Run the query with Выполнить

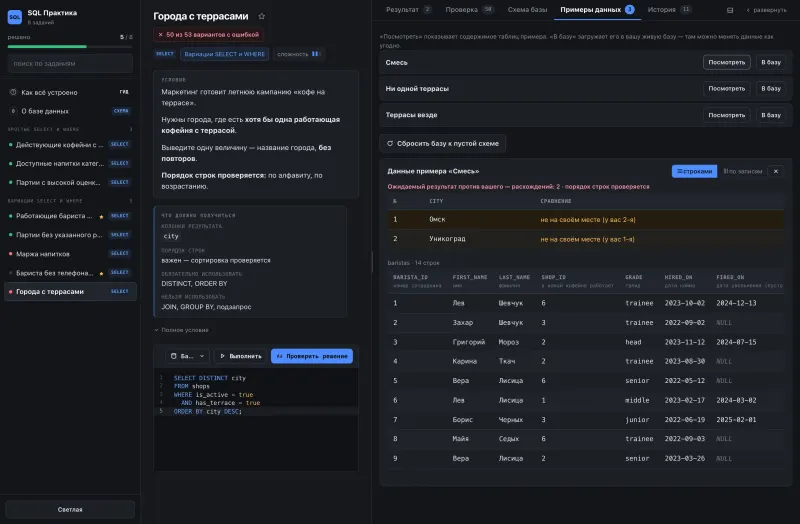[x=241, y=356]
